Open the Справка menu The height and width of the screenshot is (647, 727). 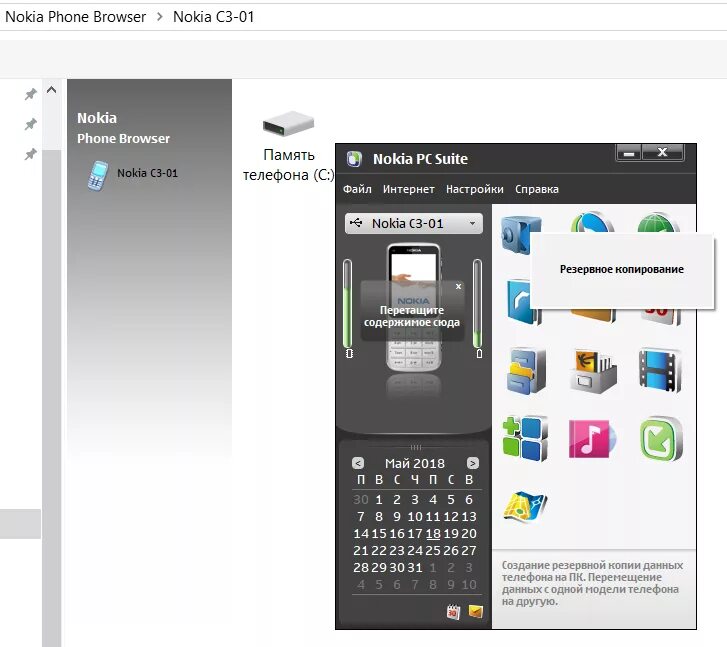(x=536, y=189)
